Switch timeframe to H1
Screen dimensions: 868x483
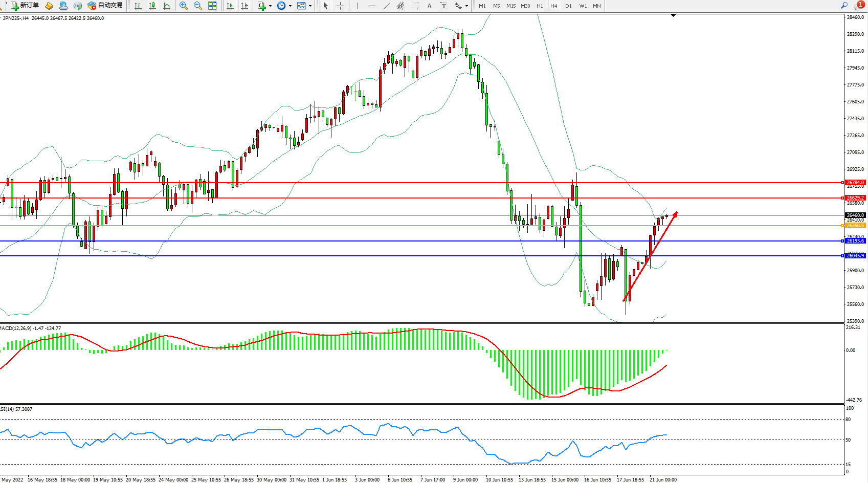540,6
